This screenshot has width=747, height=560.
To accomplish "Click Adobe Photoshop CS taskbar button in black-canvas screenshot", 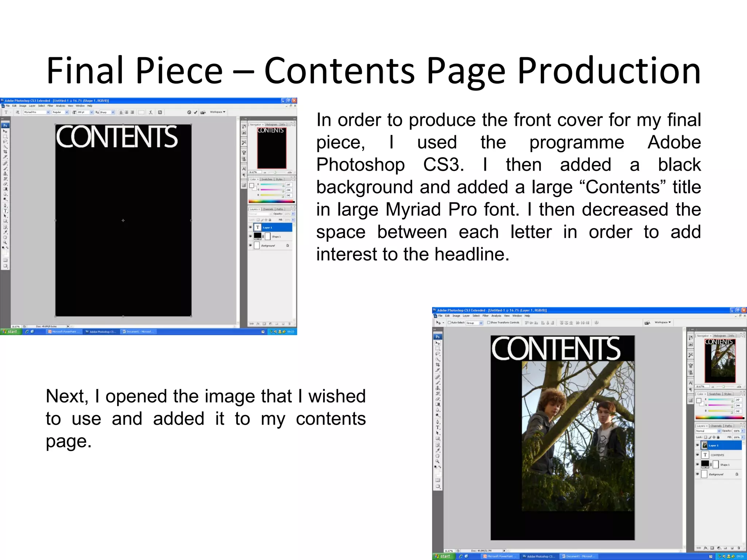I will point(101,332).
